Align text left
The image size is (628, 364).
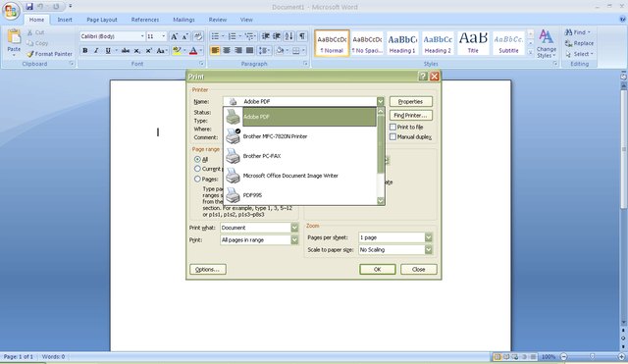(215, 50)
